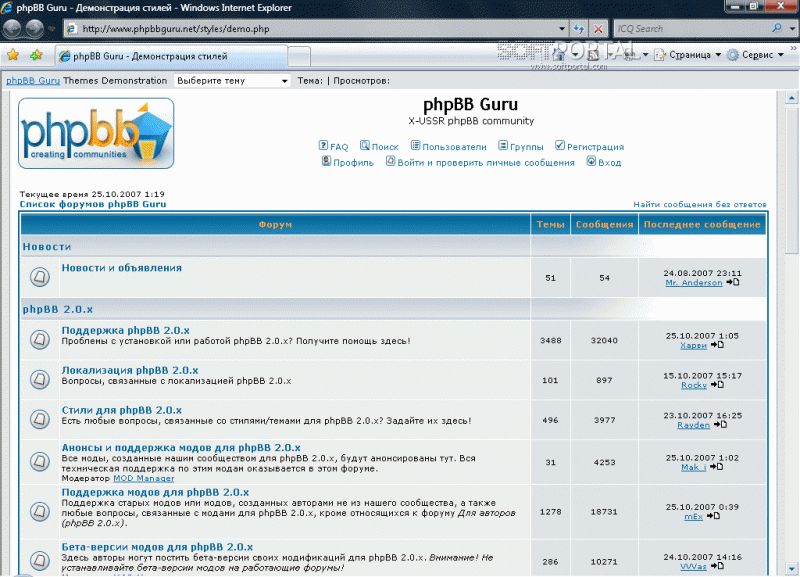Click the forum status icon for Поддержка phpBB 2.0.x
Screen dimensions: 800x577
click(x=39, y=340)
